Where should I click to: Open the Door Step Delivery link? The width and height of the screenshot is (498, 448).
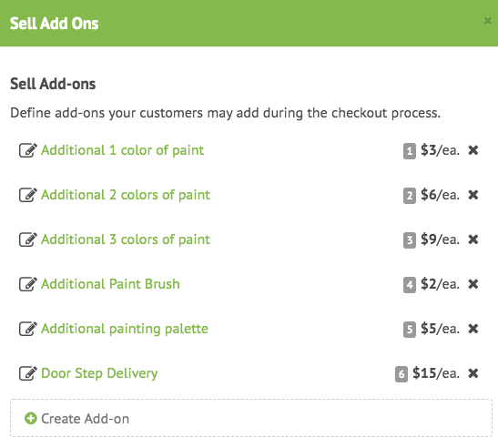99,373
